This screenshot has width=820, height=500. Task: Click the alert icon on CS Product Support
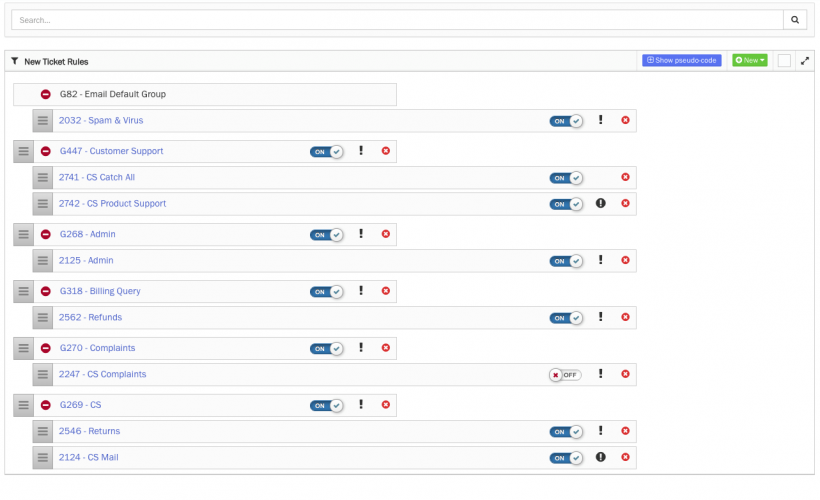coord(601,204)
